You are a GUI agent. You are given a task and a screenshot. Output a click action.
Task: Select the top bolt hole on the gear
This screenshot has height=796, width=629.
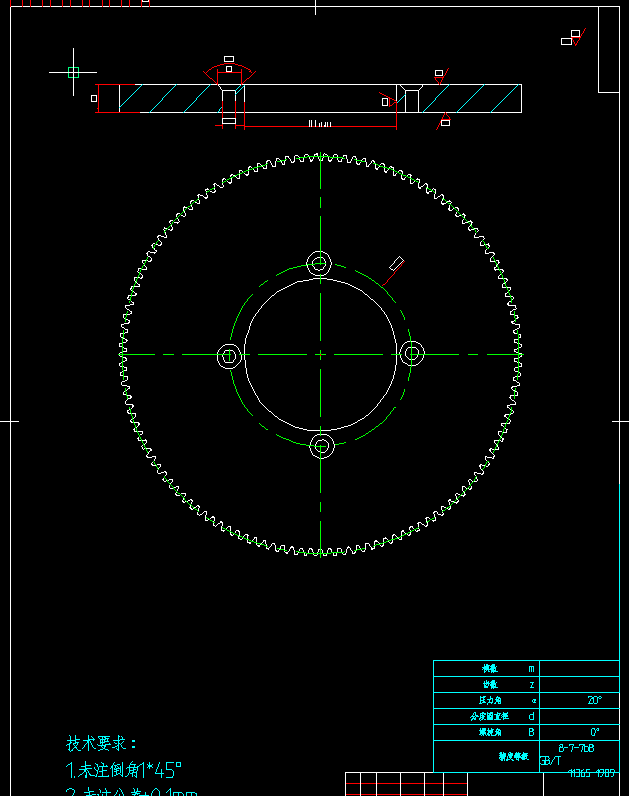pyautogui.click(x=319, y=263)
